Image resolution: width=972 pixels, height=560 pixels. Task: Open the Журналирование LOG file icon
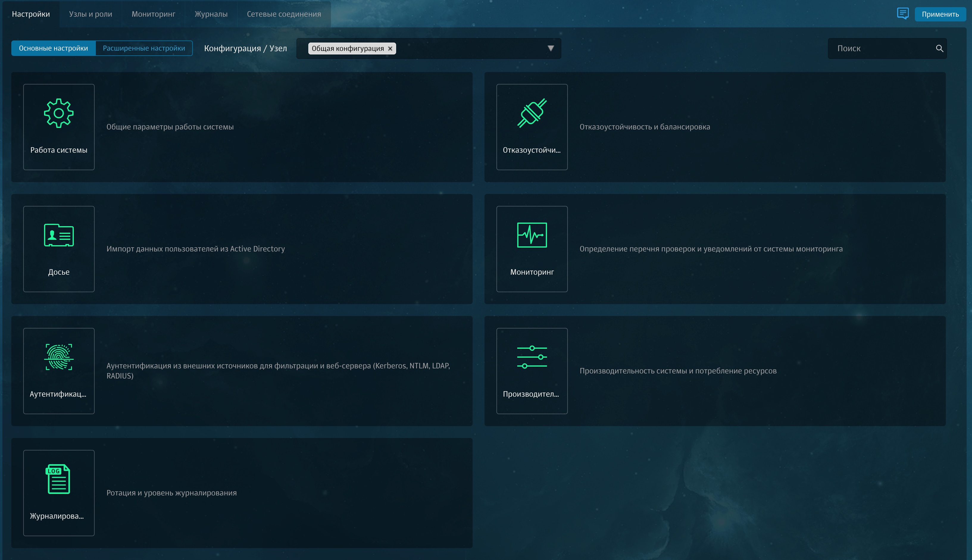click(58, 479)
